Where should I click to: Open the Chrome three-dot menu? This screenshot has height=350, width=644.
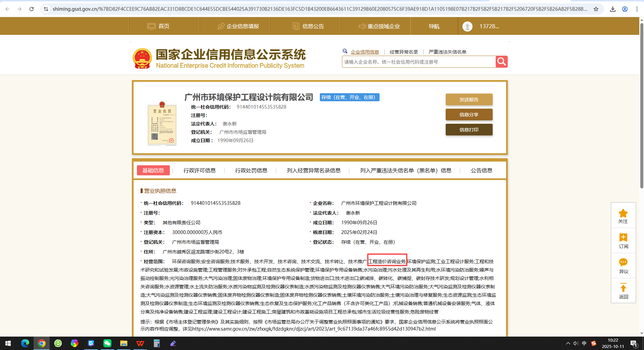coord(637,9)
